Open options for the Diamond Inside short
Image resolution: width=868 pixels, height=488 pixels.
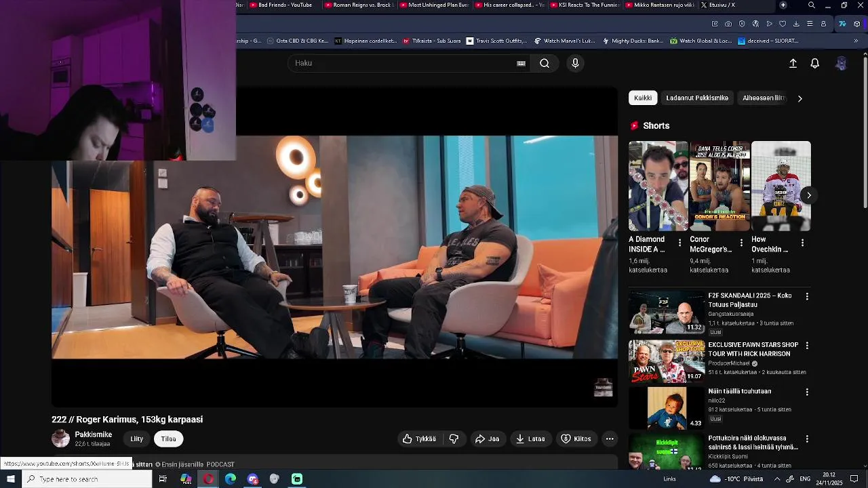679,243
